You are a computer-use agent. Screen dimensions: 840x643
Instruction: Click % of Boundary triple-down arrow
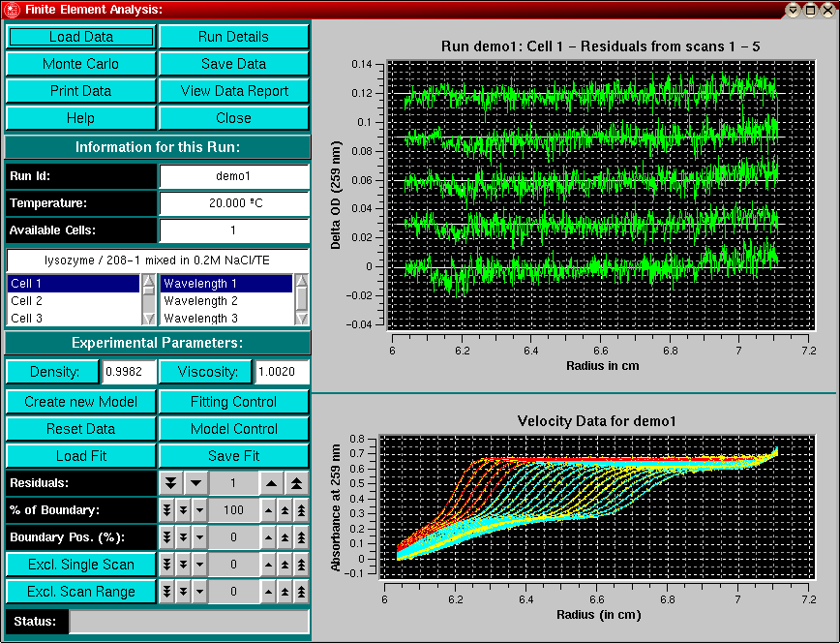tap(166, 509)
